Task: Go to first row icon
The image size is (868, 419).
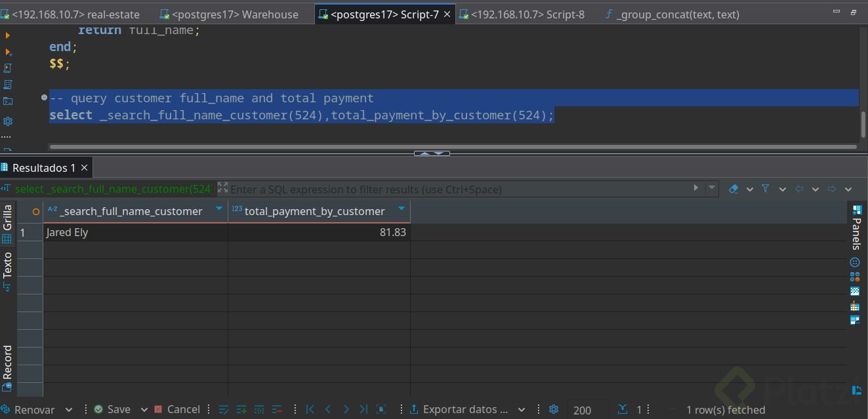Action: tap(310, 409)
